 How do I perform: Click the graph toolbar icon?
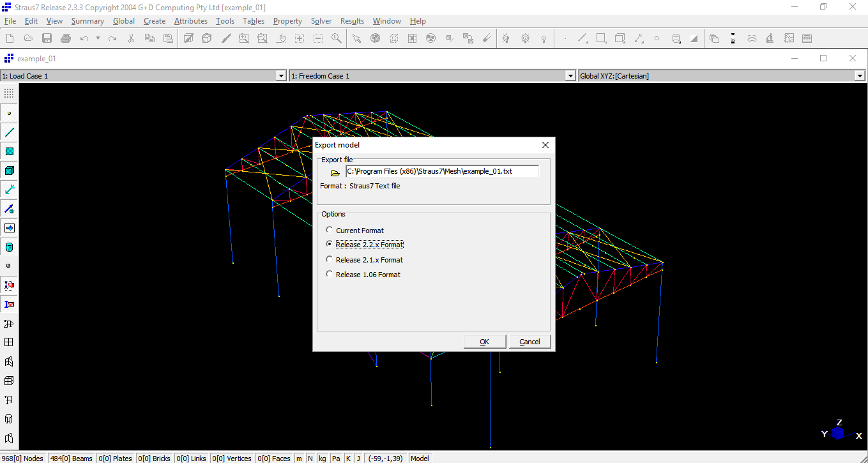[789, 38]
